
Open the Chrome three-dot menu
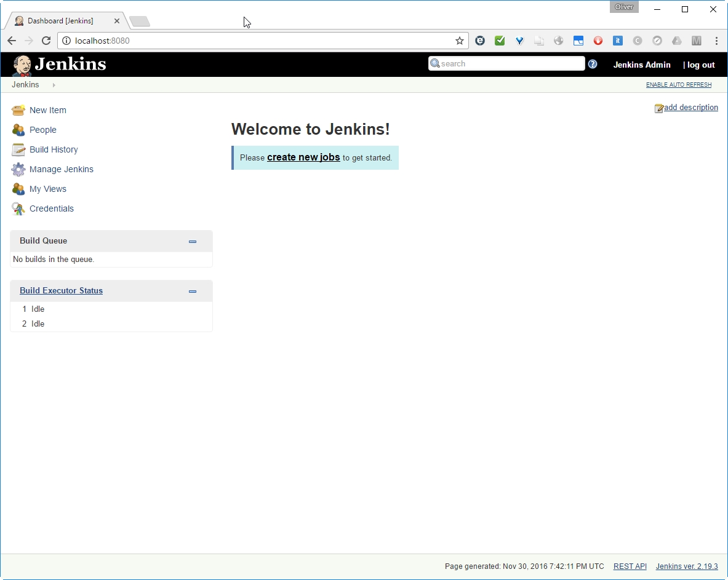pyautogui.click(x=716, y=41)
